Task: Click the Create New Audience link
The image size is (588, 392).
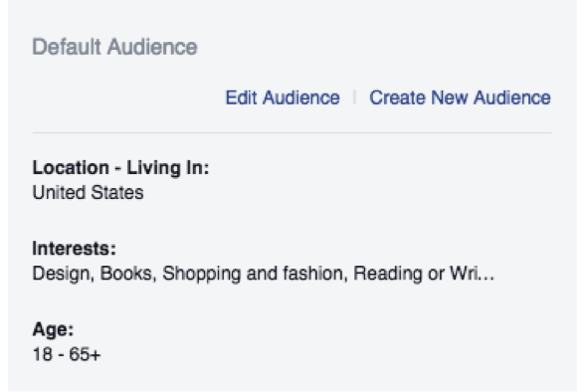Action: click(x=460, y=98)
